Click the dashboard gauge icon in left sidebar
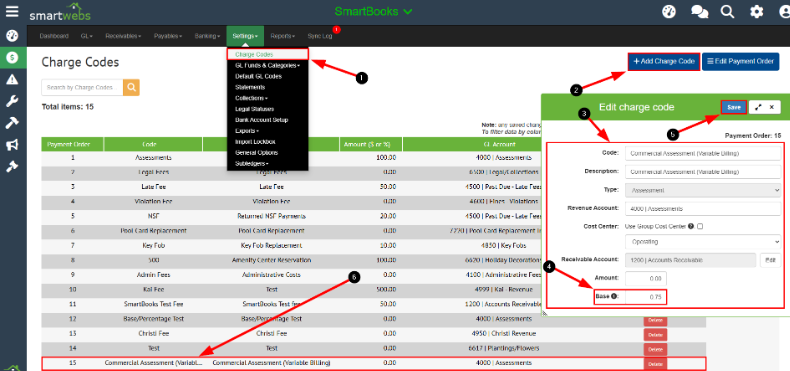 pos(12,36)
